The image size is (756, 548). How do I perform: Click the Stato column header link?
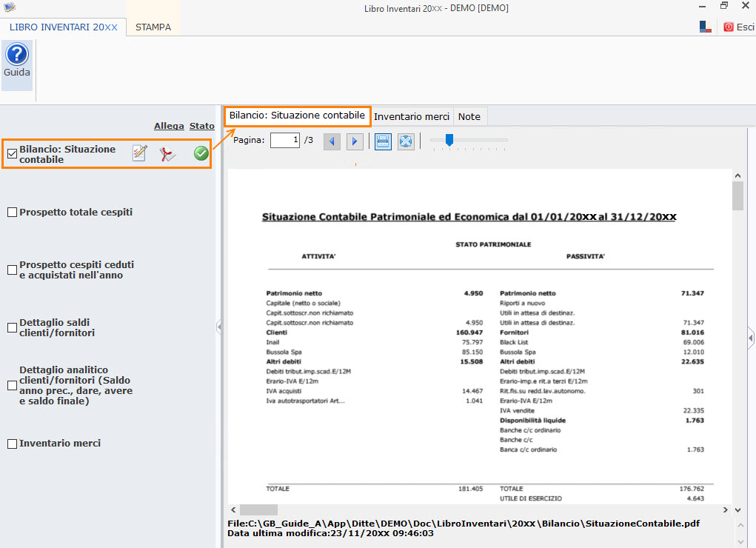coord(201,126)
